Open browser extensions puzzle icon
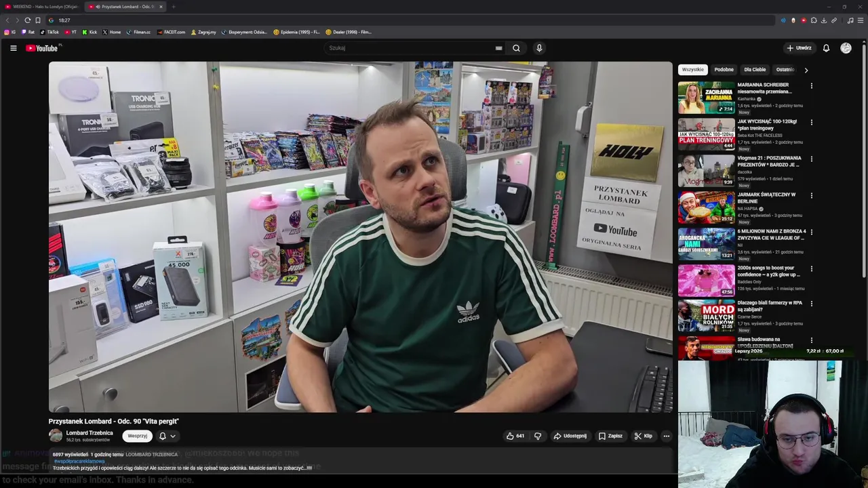Image resolution: width=868 pixels, height=488 pixels. (x=814, y=20)
